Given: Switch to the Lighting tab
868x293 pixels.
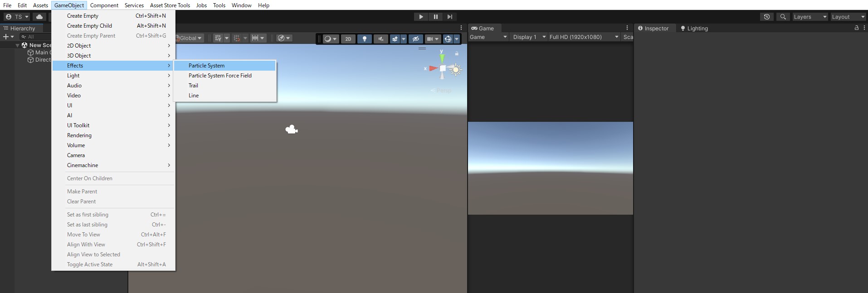Looking at the screenshot, I should [x=694, y=29].
